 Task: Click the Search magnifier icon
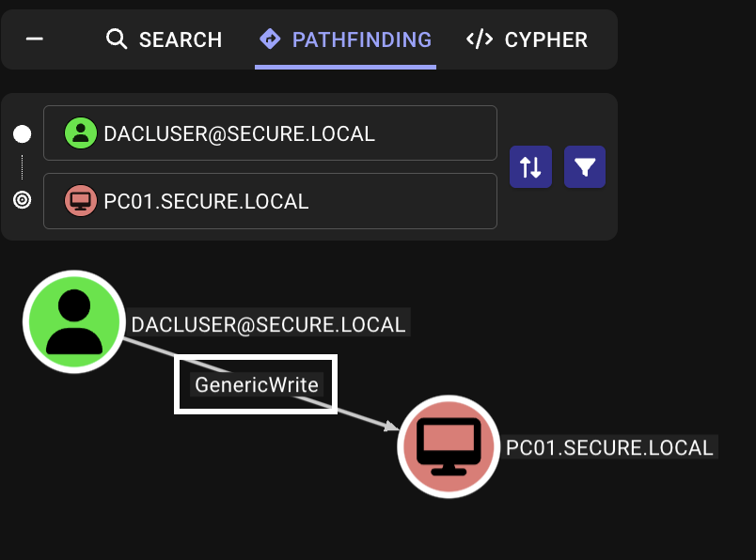click(x=117, y=39)
